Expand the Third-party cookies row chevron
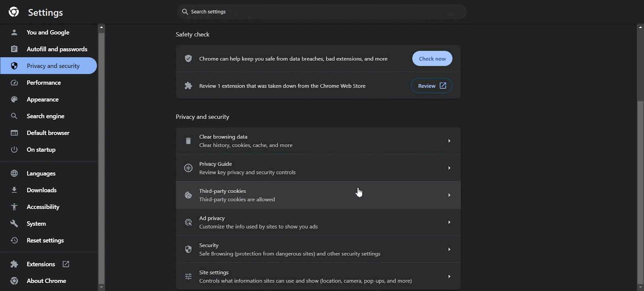 (449, 195)
